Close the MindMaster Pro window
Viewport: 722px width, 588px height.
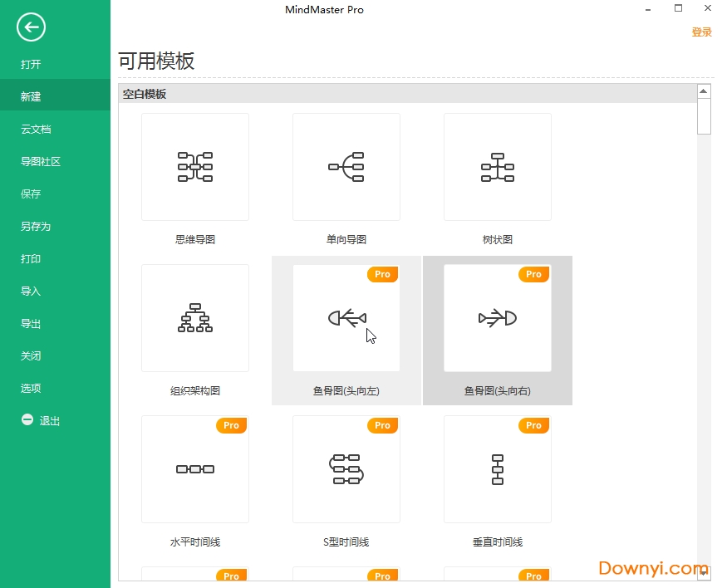pyautogui.click(x=708, y=8)
